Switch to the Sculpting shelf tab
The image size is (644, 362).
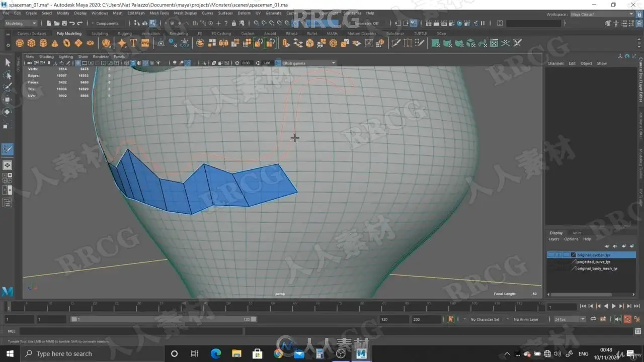point(100,34)
